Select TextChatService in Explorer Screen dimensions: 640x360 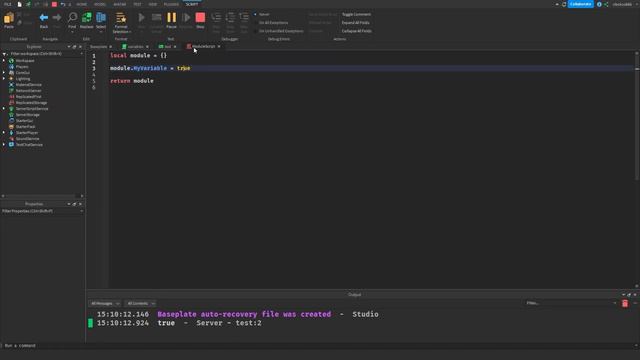[x=29, y=144]
